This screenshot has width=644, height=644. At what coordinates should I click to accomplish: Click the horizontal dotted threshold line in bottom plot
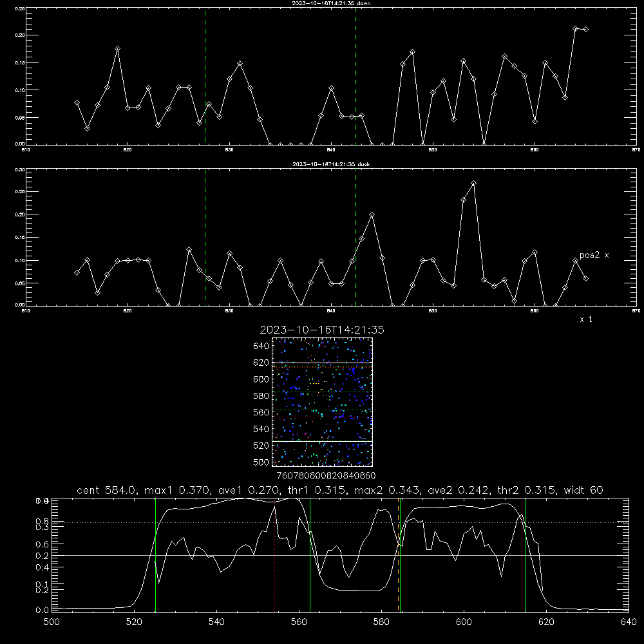339,522
